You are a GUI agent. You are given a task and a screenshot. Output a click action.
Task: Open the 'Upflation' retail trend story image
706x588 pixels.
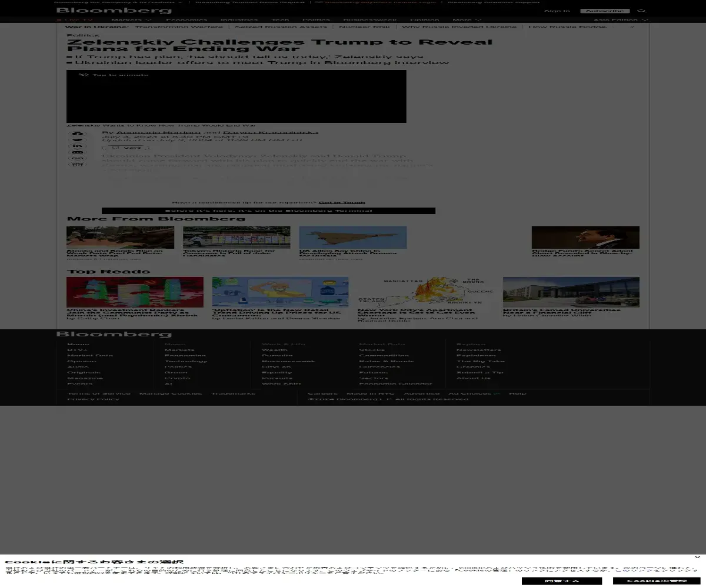pos(280,292)
